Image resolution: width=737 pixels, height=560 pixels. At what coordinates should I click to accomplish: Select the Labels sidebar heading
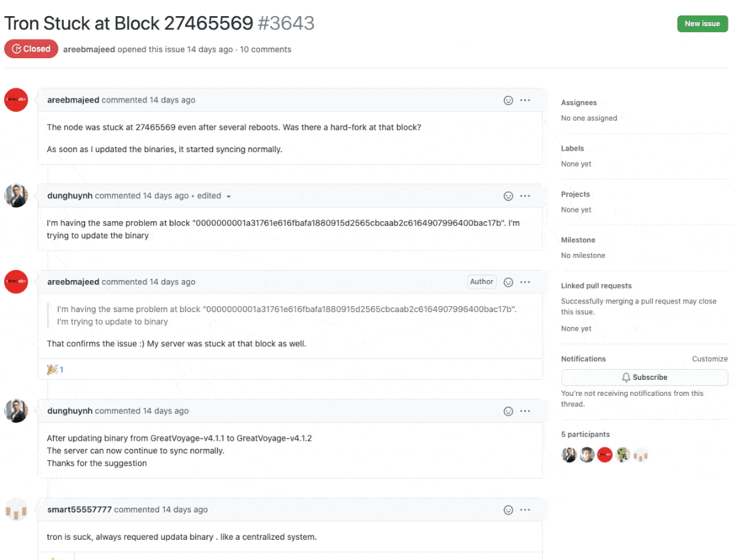pos(572,149)
